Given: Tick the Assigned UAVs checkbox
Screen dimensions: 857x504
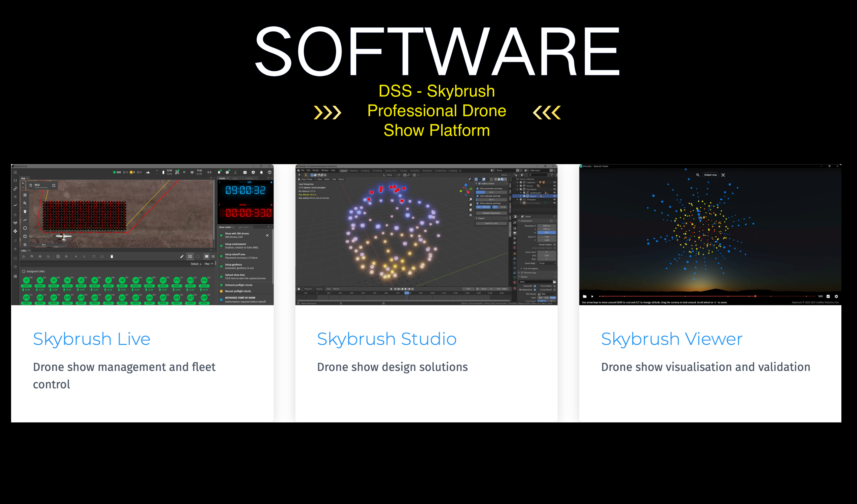Looking at the screenshot, I should click(x=24, y=271).
